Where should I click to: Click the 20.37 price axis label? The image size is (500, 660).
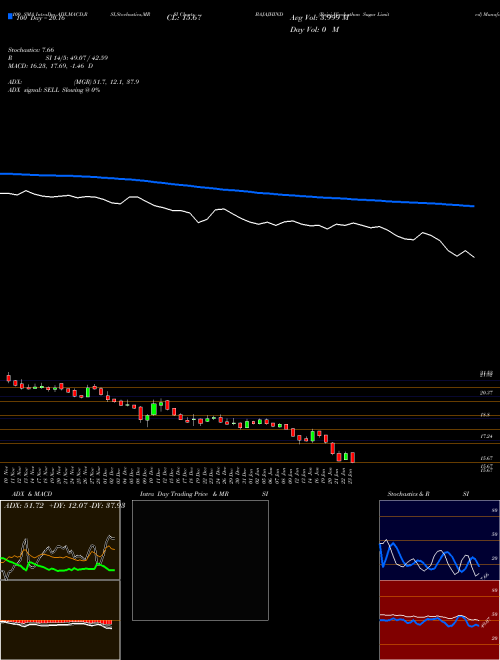pos(487,393)
